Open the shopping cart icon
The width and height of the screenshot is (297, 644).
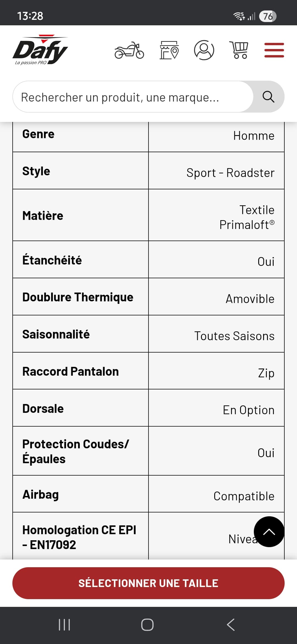[x=239, y=50]
